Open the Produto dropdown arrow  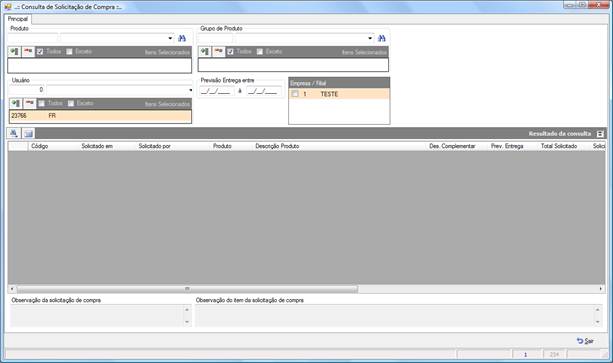click(170, 38)
